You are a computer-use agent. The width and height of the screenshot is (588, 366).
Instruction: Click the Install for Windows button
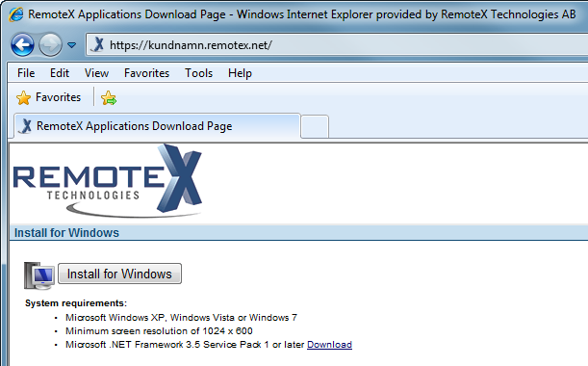[x=119, y=274]
